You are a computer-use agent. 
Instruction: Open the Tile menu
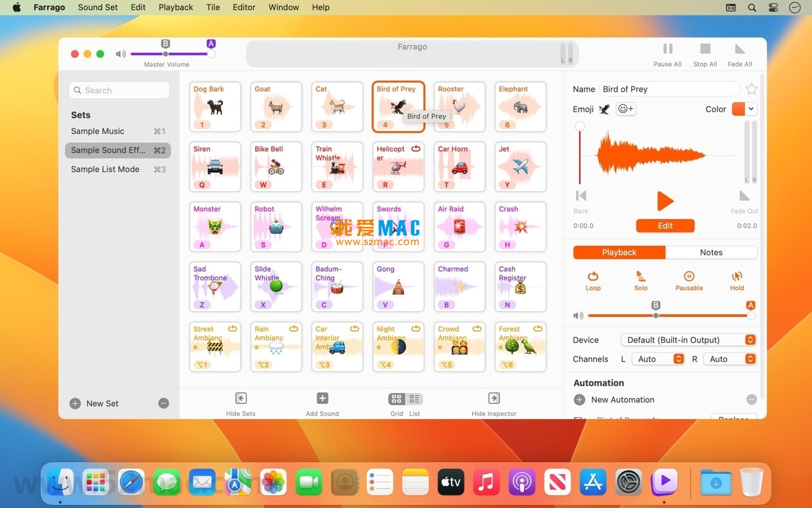(x=213, y=8)
